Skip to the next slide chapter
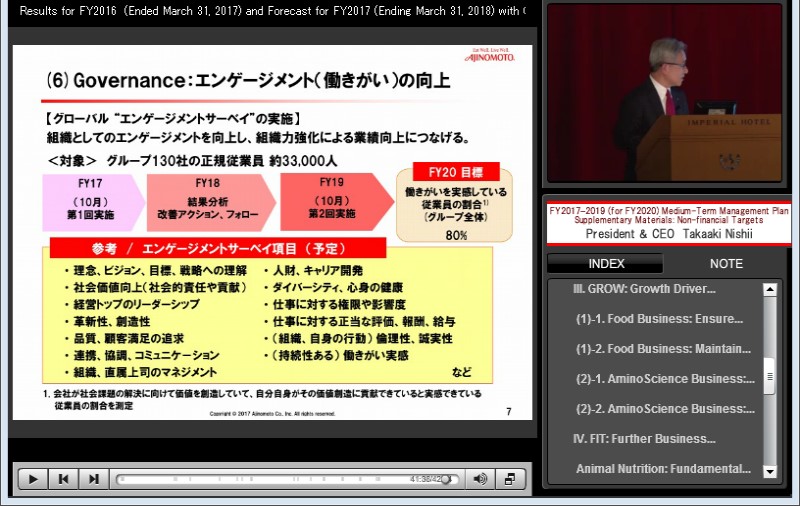Image resolution: width=800 pixels, height=506 pixels. click(x=93, y=479)
